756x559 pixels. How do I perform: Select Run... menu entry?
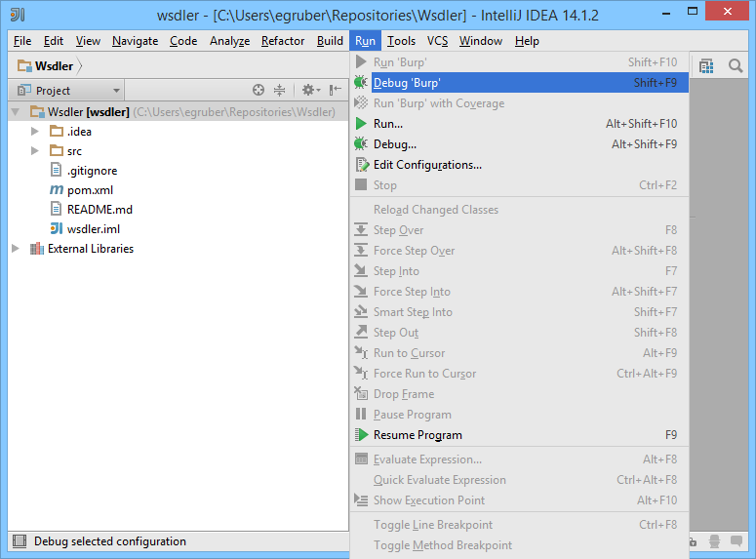(x=520, y=124)
